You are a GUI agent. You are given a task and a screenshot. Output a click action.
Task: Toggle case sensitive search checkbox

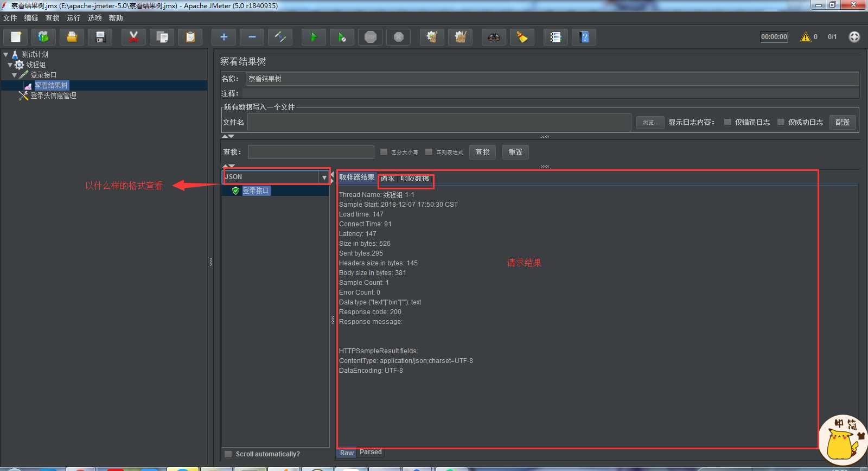click(x=384, y=152)
